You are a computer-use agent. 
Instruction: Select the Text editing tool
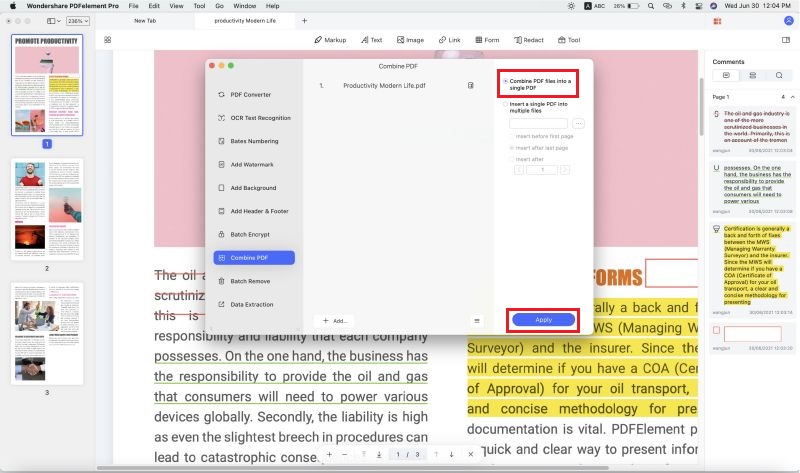(371, 40)
